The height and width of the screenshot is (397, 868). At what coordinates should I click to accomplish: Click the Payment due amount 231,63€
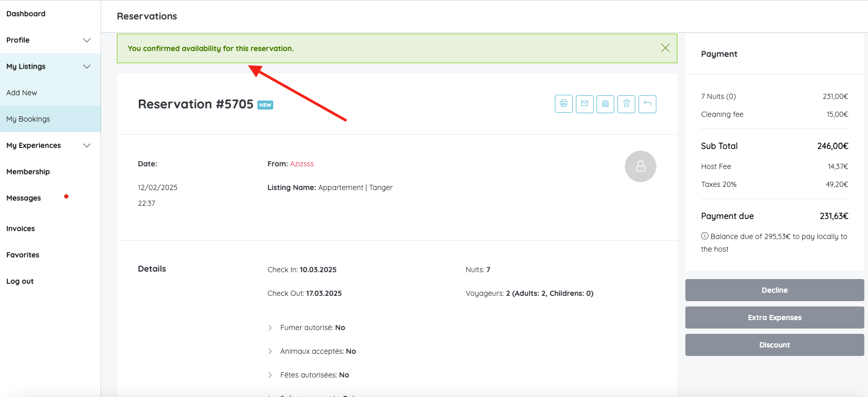click(x=834, y=216)
